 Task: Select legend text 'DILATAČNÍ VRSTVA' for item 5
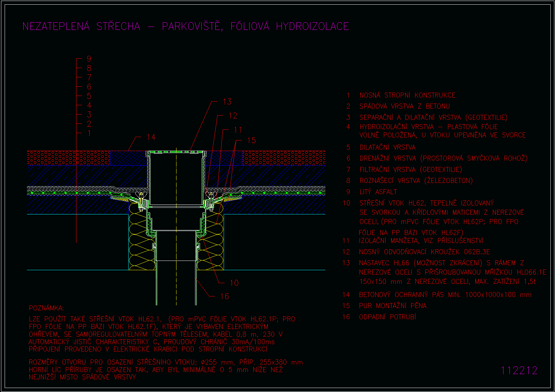(388, 147)
